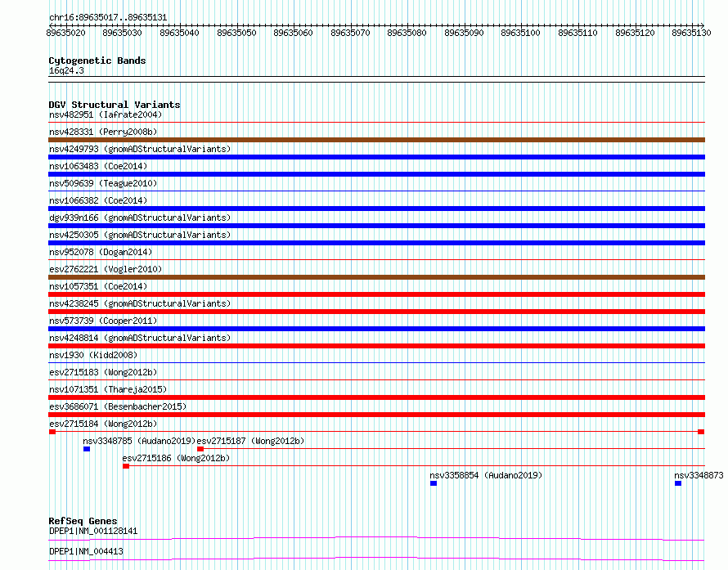Select the brown nsv428331 (Perry2008b) bar
This screenshot has width=728, height=570.
coord(376,140)
